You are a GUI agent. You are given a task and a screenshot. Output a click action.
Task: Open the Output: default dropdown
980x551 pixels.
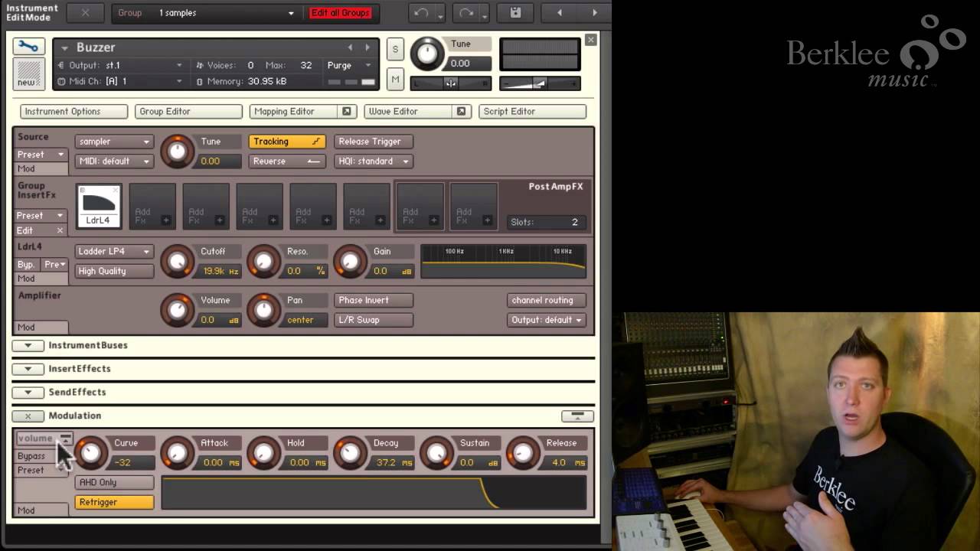546,320
